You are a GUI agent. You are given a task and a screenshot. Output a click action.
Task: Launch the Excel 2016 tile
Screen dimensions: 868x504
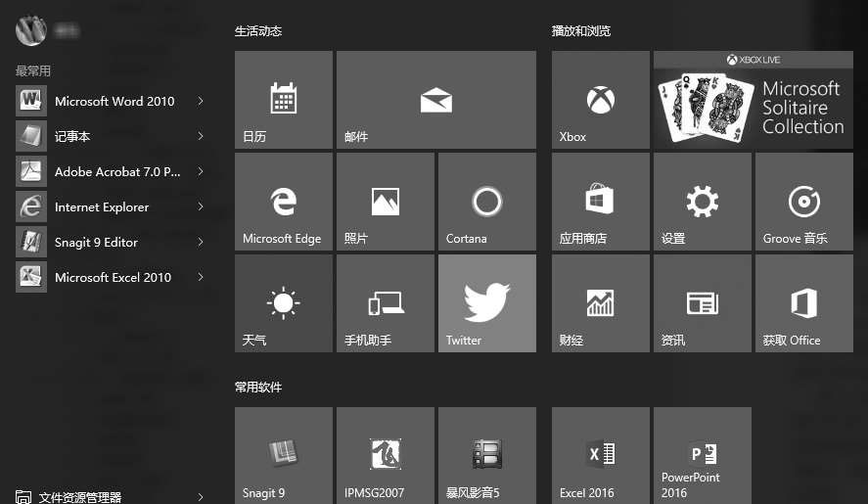pos(600,456)
